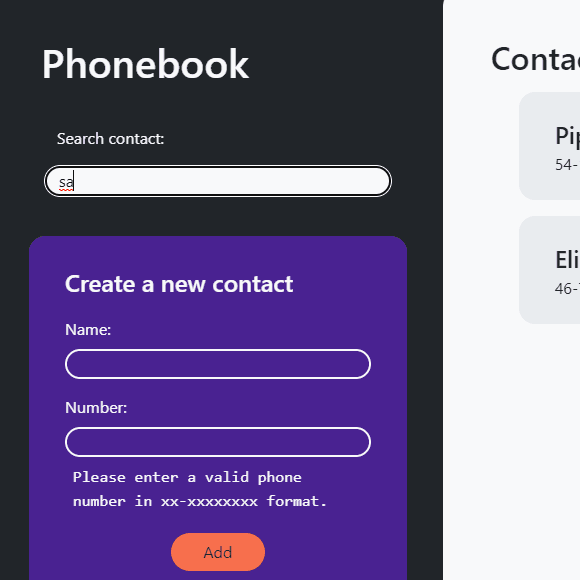The height and width of the screenshot is (580, 580).
Task: Select the contact card starting with 'Pip'
Action: (549, 146)
